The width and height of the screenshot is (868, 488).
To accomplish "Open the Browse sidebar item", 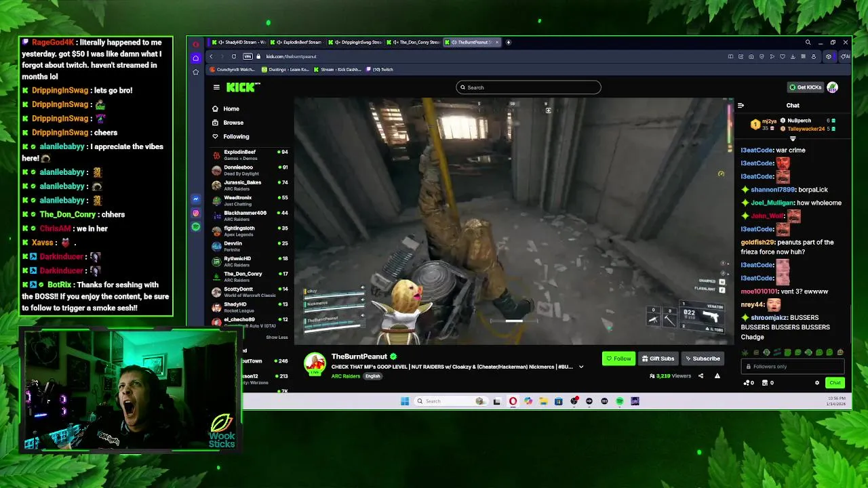I will pyautogui.click(x=228, y=123).
